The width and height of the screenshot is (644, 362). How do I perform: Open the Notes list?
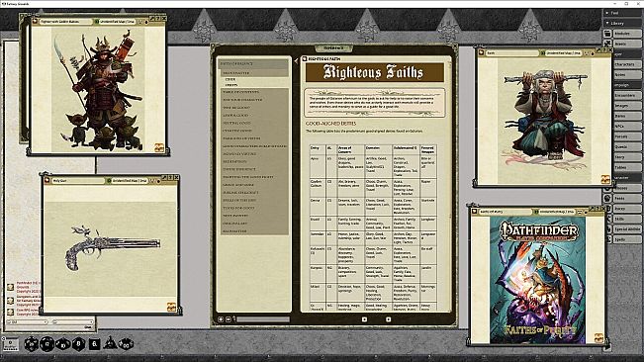click(627, 75)
